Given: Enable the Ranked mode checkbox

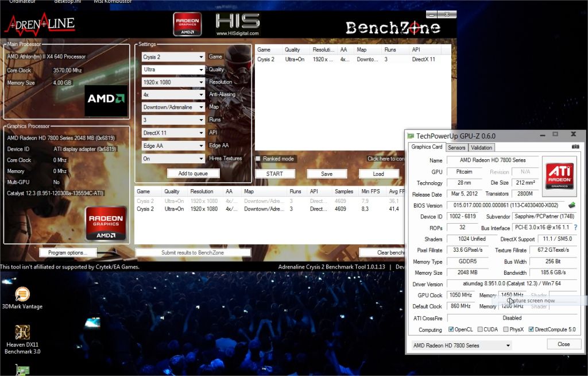Looking at the screenshot, I should pos(258,159).
